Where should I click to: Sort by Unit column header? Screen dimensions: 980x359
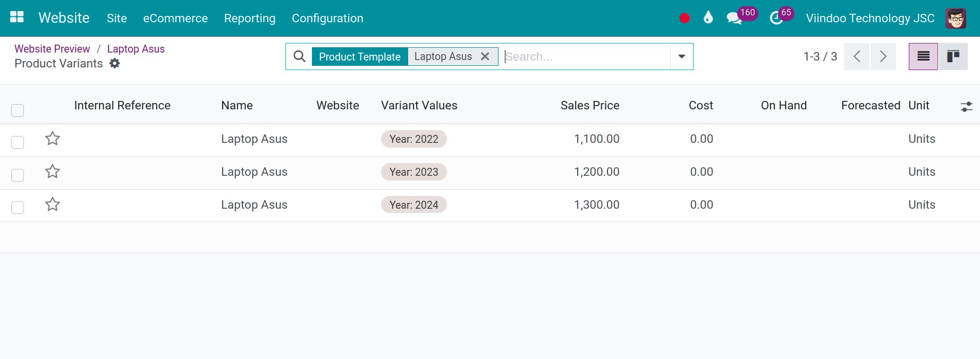pyautogui.click(x=919, y=105)
